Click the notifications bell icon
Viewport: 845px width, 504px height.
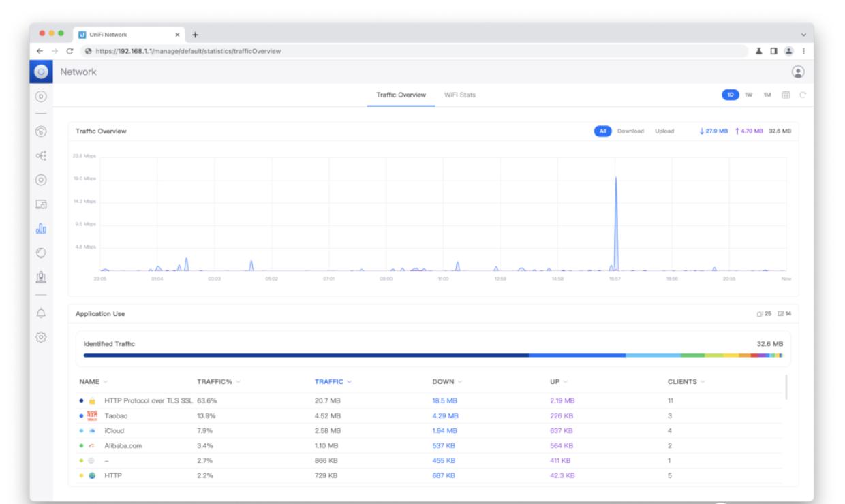click(41, 312)
